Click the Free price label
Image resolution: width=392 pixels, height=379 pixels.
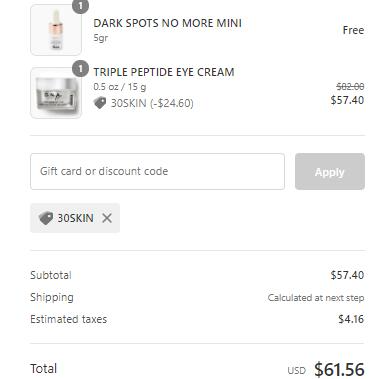tap(353, 30)
